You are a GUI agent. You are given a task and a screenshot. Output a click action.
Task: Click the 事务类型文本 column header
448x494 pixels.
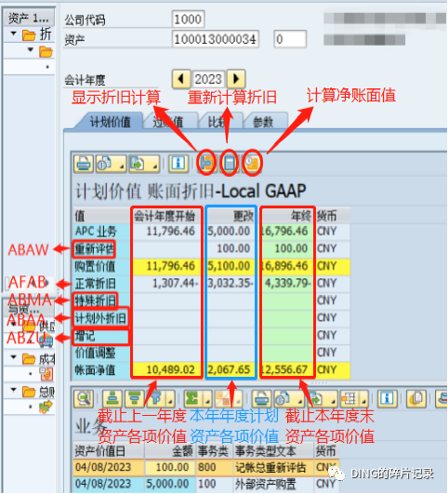point(273,451)
